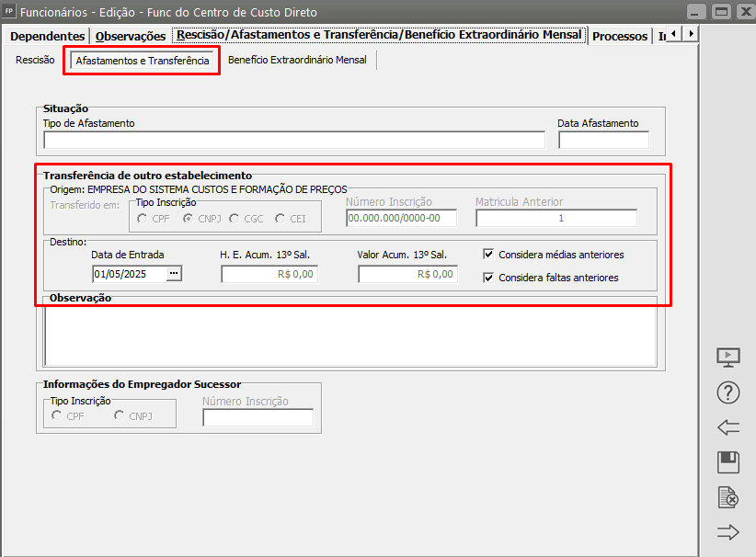Uncheck Considera médias anteriores
The image size is (756, 557).
click(489, 255)
